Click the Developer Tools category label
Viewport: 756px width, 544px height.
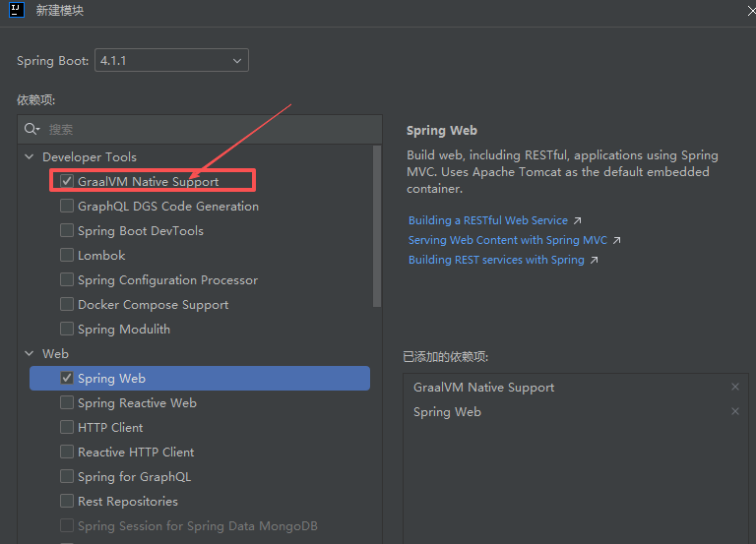click(x=90, y=157)
